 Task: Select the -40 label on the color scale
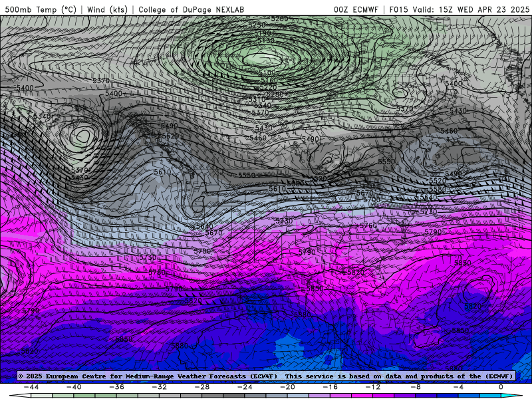(x=74, y=387)
